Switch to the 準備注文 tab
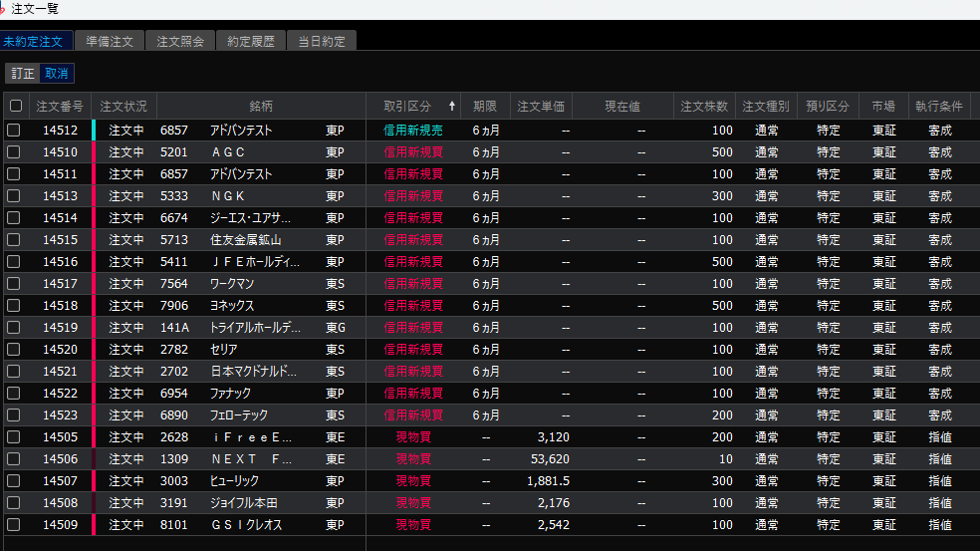 pyautogui.click(x=110, y=41)
